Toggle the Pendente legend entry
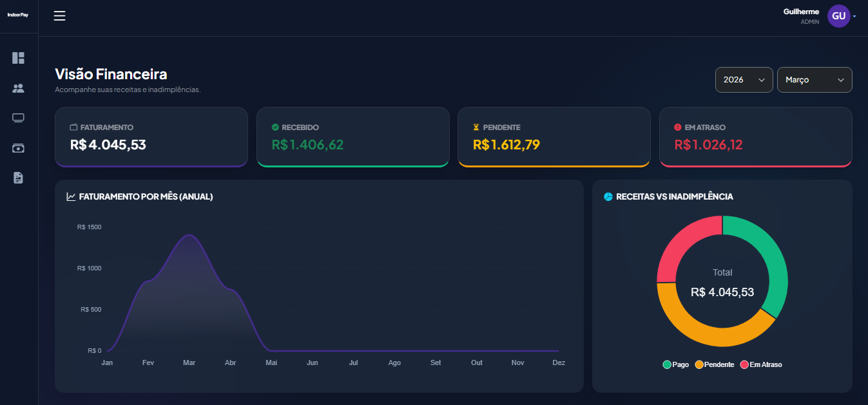The width and height of the screenshot is (868, 405). pyautogui.click(x=715, y=364)
